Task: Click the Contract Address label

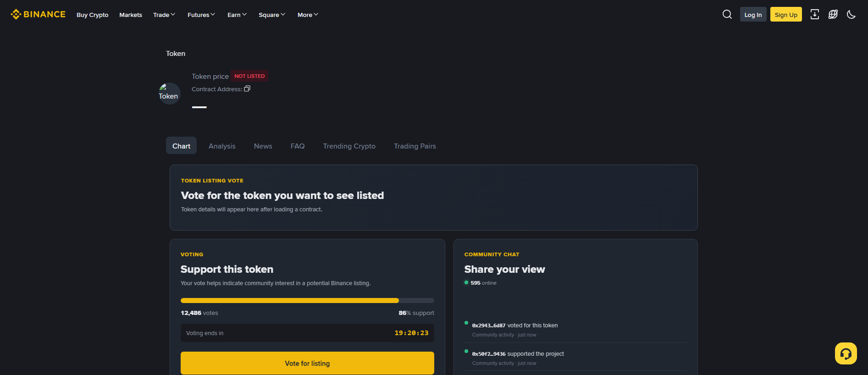Action: coord(217,89)
